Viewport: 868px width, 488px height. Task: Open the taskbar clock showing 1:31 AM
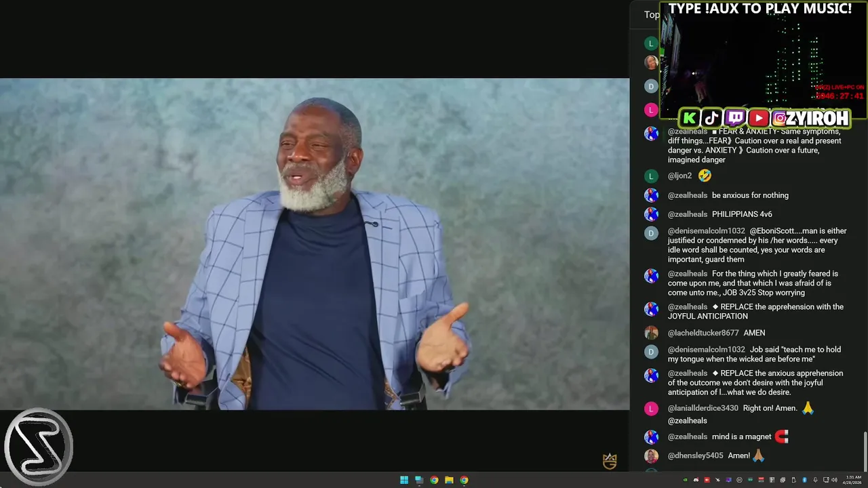[852, 480]
